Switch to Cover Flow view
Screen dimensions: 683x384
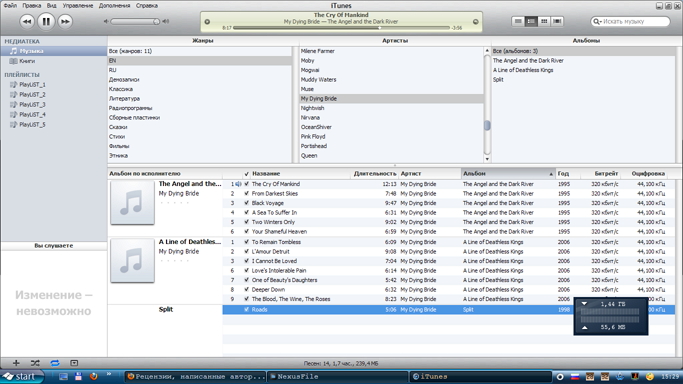pos(557,21)
